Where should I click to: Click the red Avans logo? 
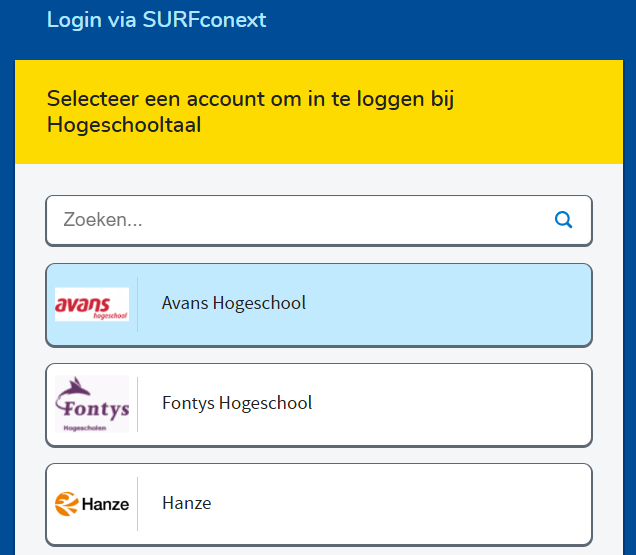pyautogui.click(x=92, y=304)
